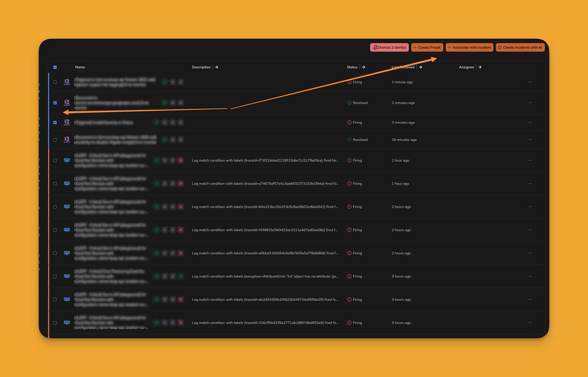Click arrow next to Assignee column header
The width and height of the screenshot is (588, 377).
click(480, 67)
